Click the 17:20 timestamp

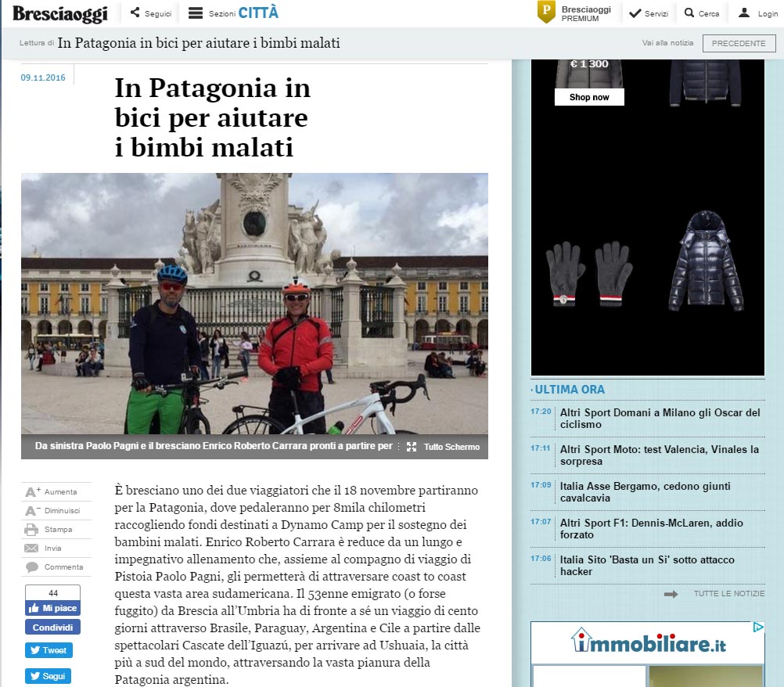(541, 412)
